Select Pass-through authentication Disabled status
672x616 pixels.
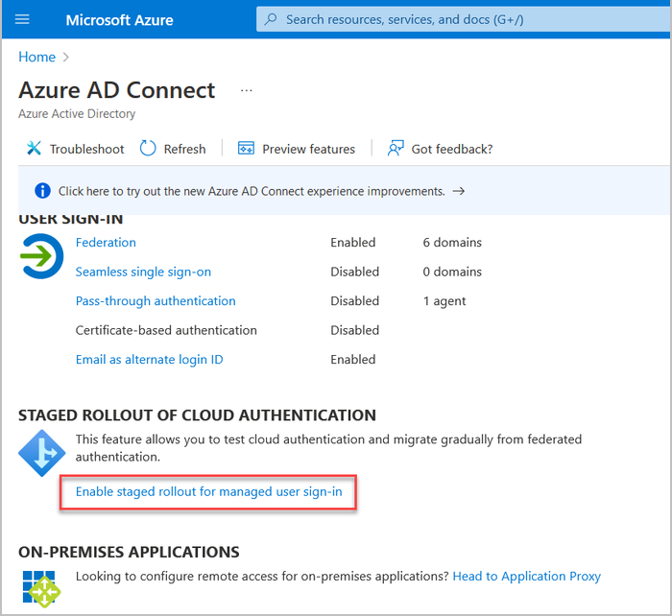(x=354, y=301)
